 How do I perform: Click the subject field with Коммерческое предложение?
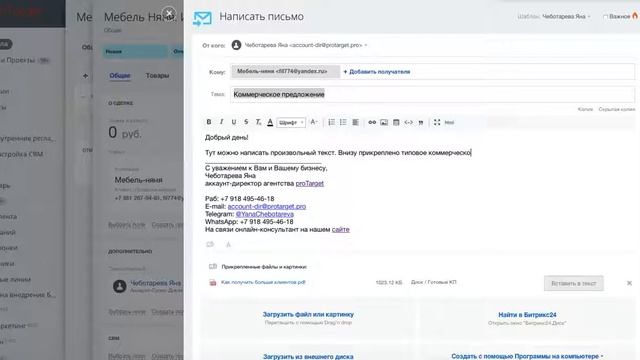pyautogui.click(x=432, y=94)
